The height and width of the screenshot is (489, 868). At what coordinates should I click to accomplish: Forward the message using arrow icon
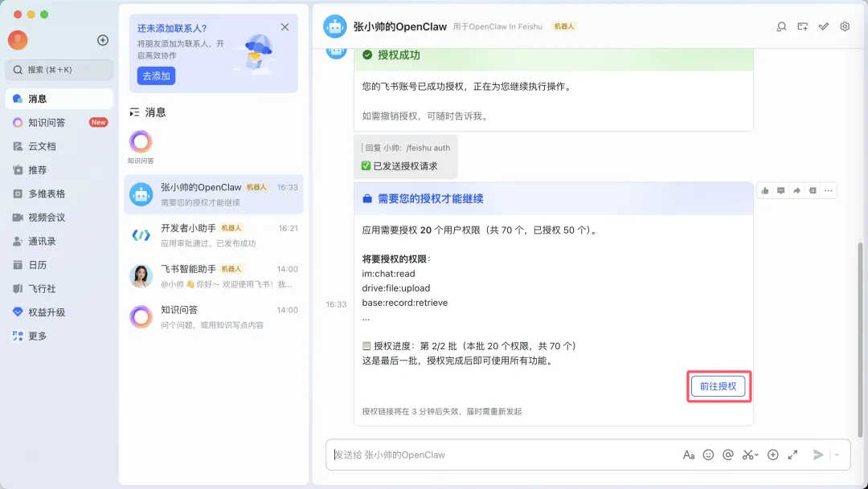796,191
